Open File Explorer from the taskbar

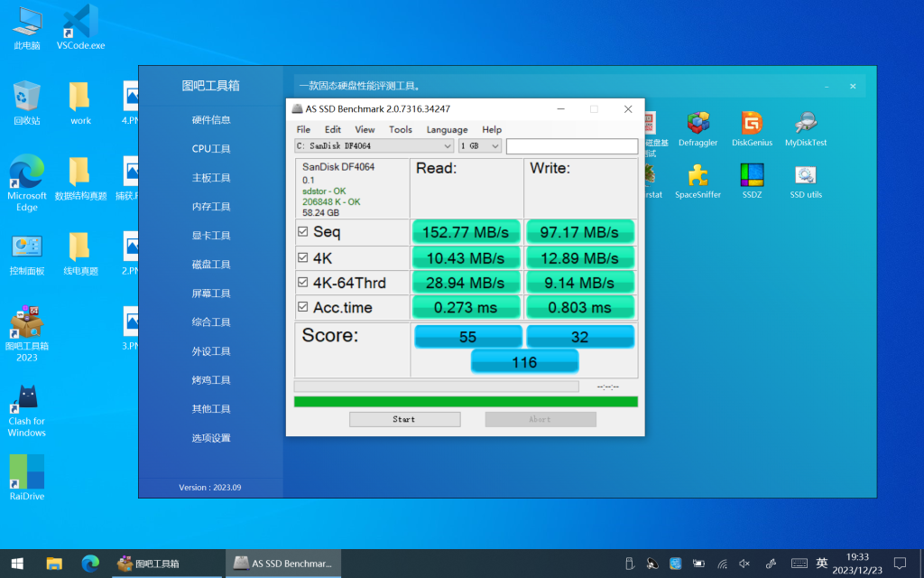[53, 564]
